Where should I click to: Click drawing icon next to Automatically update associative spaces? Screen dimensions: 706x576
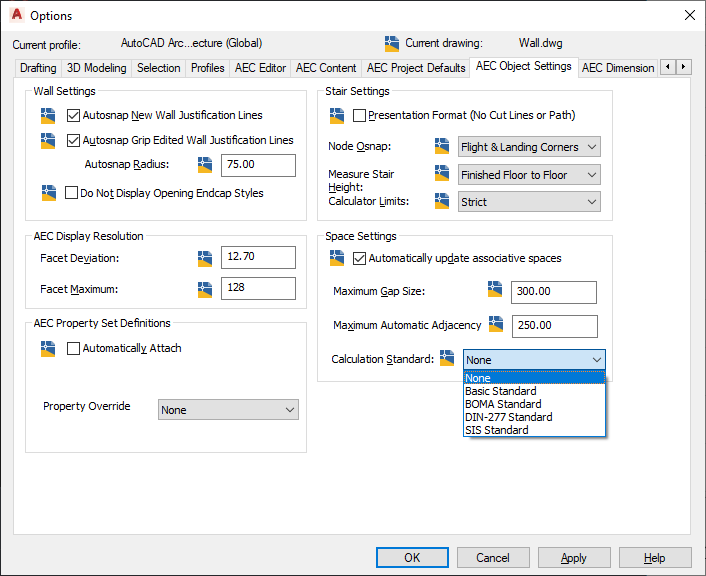pyautogui.click(x=337, y=258)
